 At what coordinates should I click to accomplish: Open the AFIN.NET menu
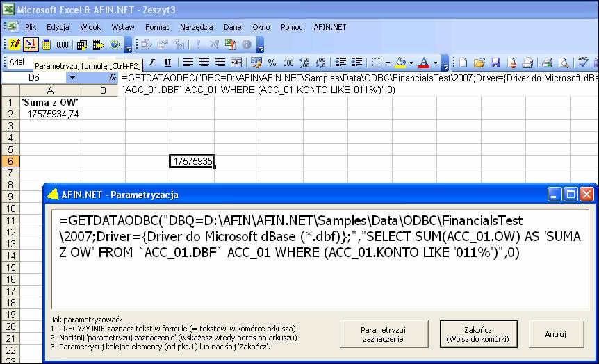click(329, 28)
